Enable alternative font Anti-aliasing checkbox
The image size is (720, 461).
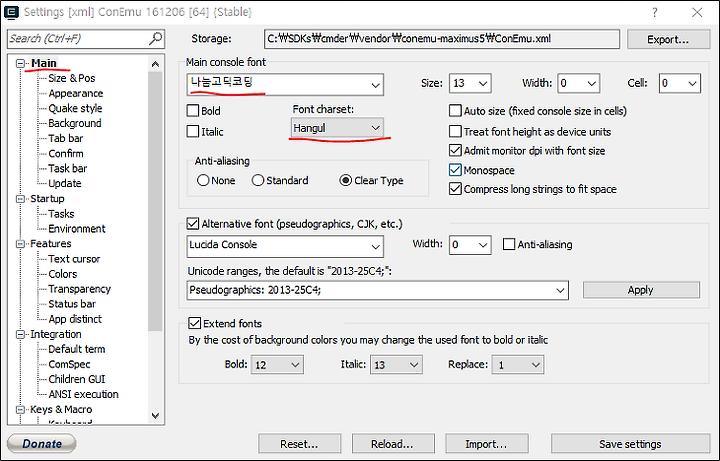click(x=509, y=244)
